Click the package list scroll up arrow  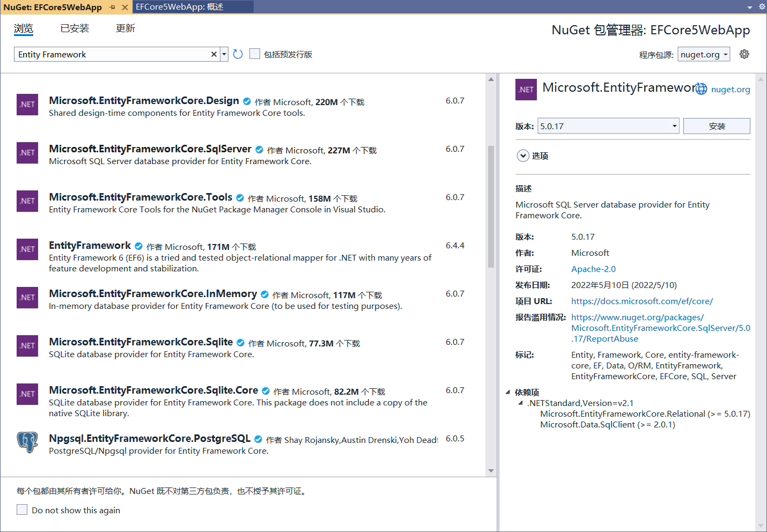pos(491,79)
